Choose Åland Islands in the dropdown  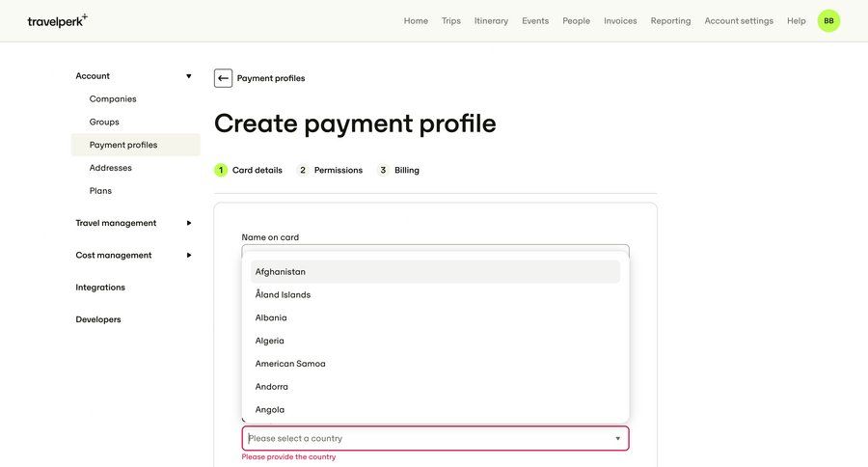tap(283, 295)
